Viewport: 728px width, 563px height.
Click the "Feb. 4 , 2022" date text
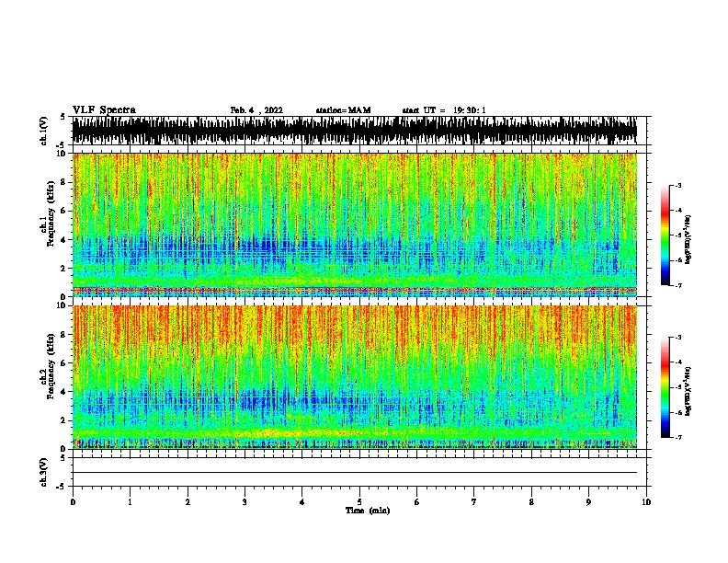click(256, 110)
